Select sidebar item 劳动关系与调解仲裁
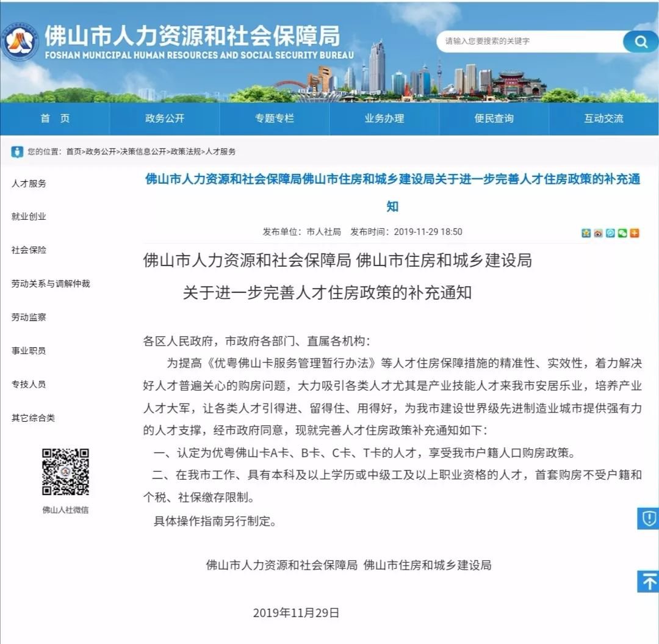The image size is (659, 644). click(51, 284)
